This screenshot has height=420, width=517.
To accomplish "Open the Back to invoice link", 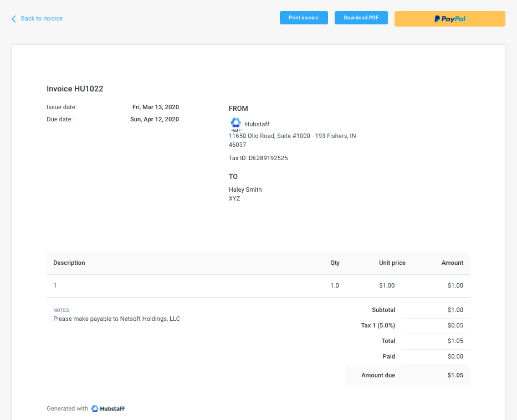I will [x=40, y=18].
